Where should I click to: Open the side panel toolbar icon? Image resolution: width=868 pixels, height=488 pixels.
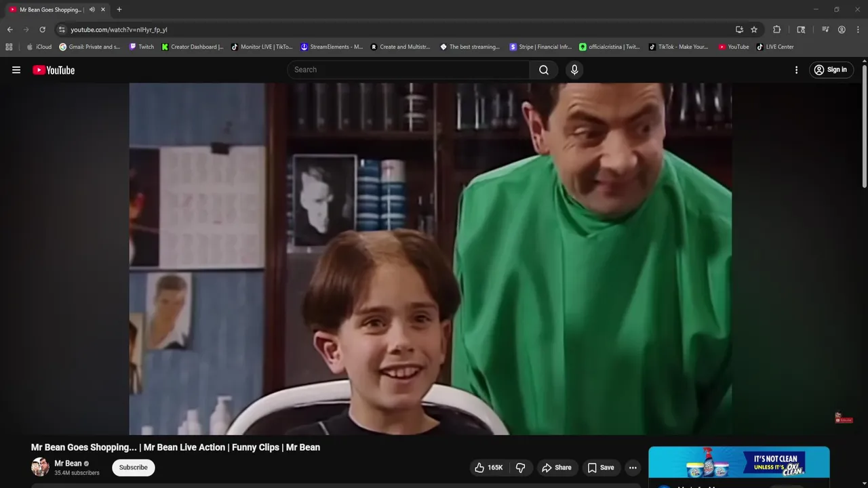click(801, 30)
